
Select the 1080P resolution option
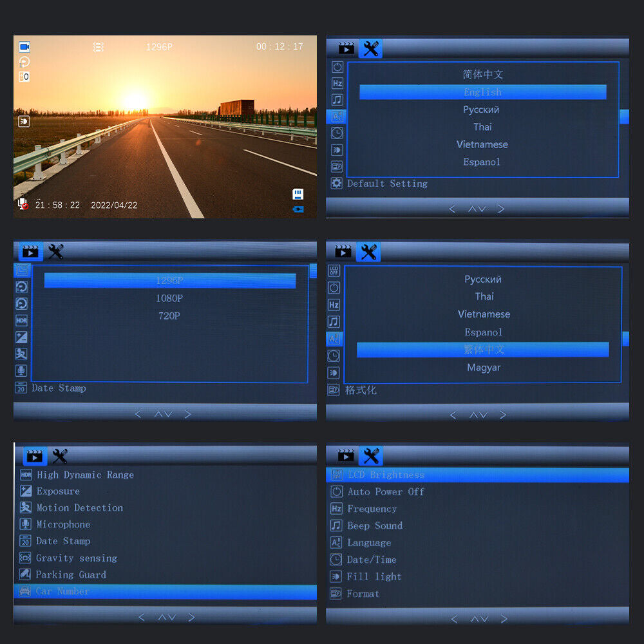pos(169,298)
